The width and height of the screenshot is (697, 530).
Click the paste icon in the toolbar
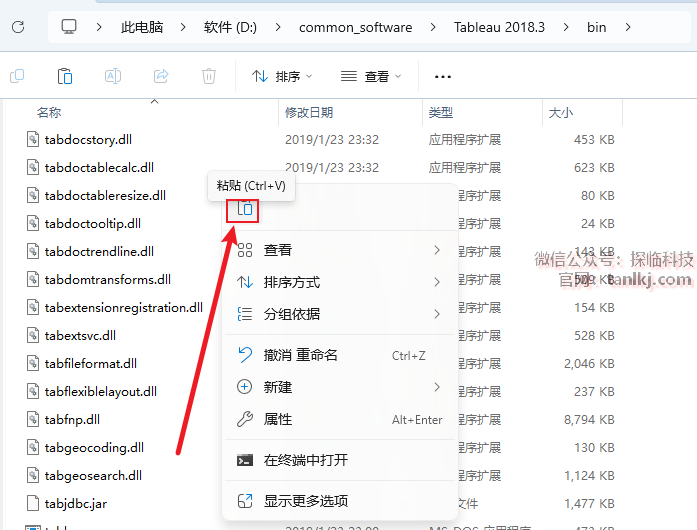[65, 76]
